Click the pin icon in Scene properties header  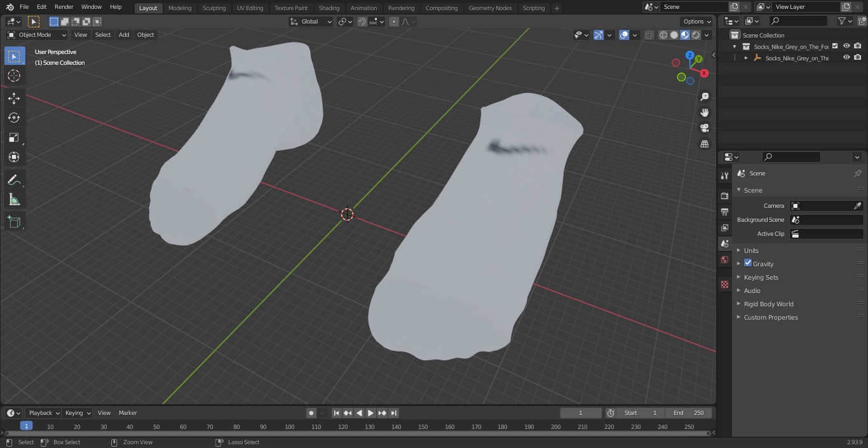pyautogui.click(x=857, y=173)
